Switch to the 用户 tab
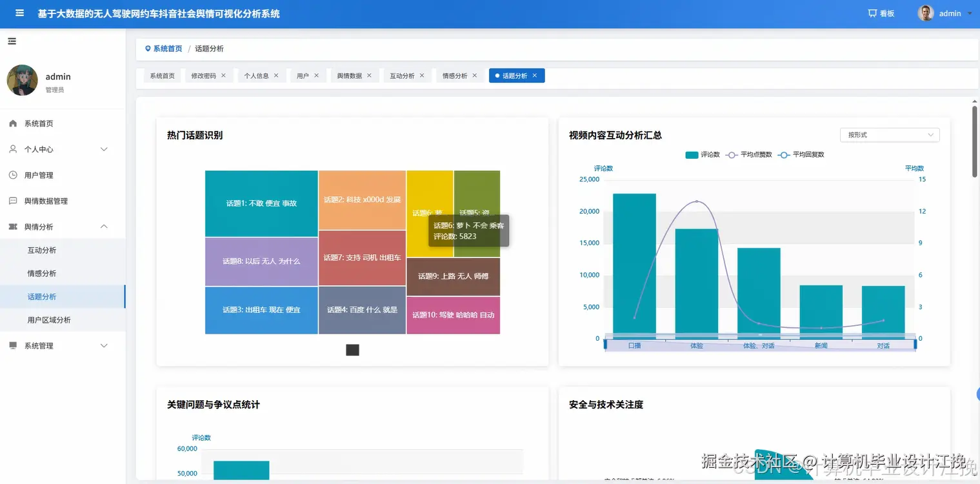The width and height of the screenshot is (980, 484). tap(303, 76)
